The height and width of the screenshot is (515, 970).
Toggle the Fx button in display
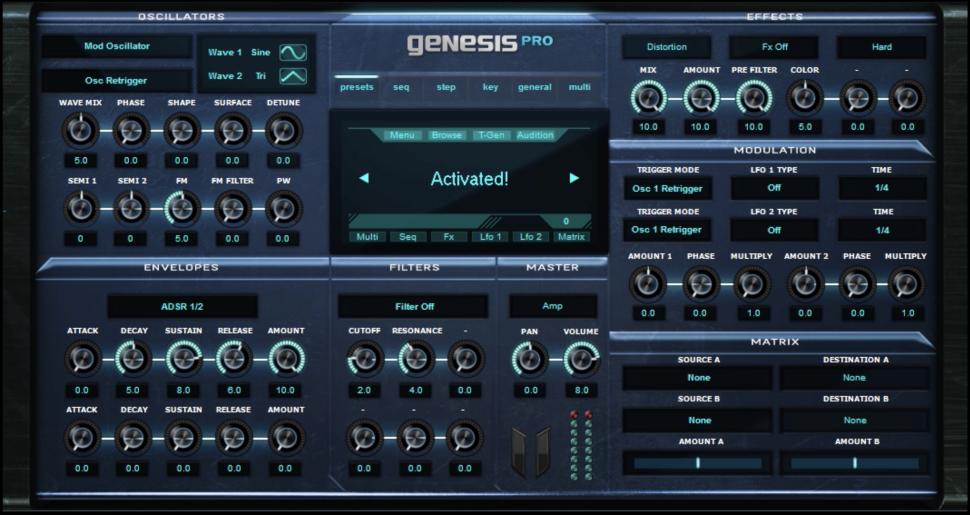(x=449, y=236)
